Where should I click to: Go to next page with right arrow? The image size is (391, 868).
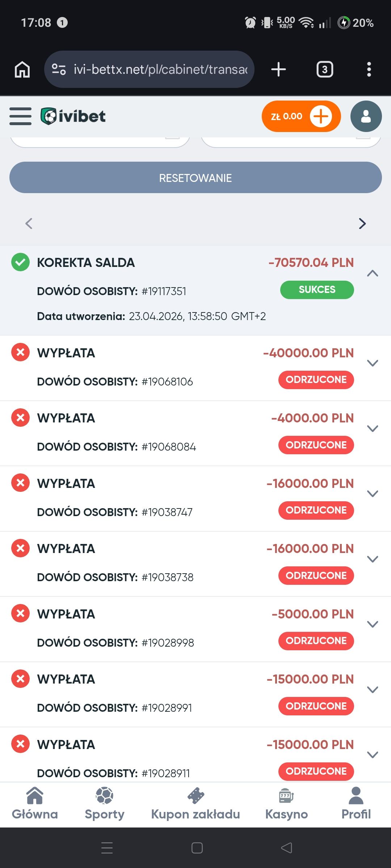[x=362, y=224]
